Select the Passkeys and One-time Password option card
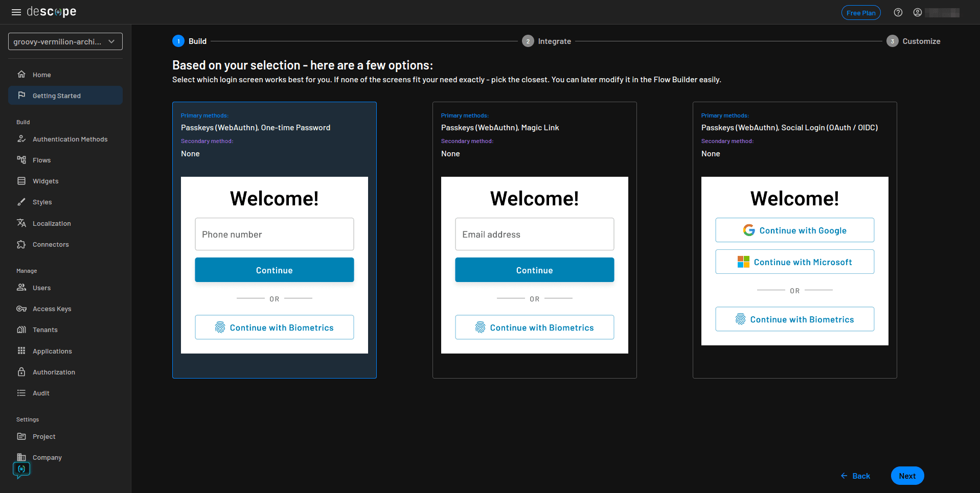The width and height of the screenshot is (980, 493). 275,240
